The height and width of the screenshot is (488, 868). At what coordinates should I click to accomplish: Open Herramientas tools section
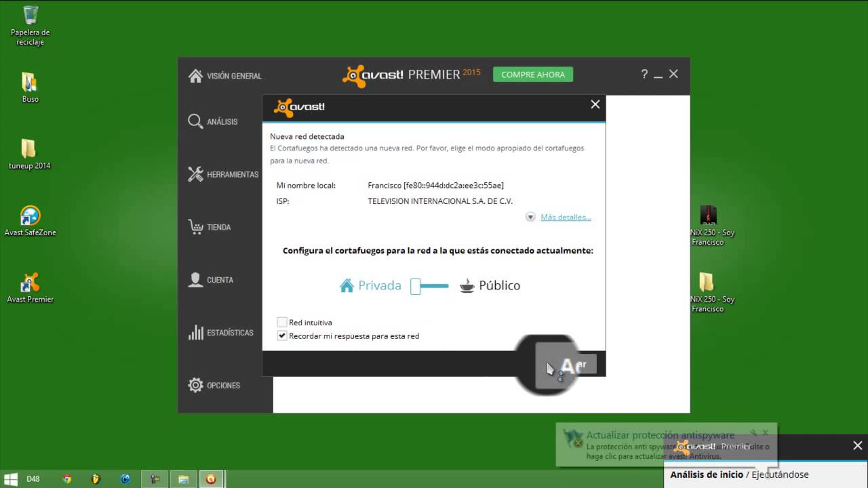coord(223,174)
